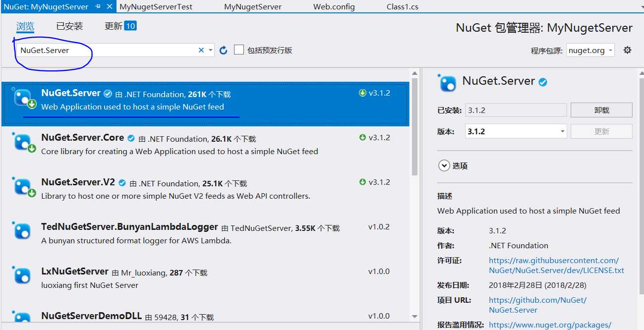Click verified badge next to NuGet.Server.Core
The width and height of the screenshot is (644, 330).
[131, 138]
